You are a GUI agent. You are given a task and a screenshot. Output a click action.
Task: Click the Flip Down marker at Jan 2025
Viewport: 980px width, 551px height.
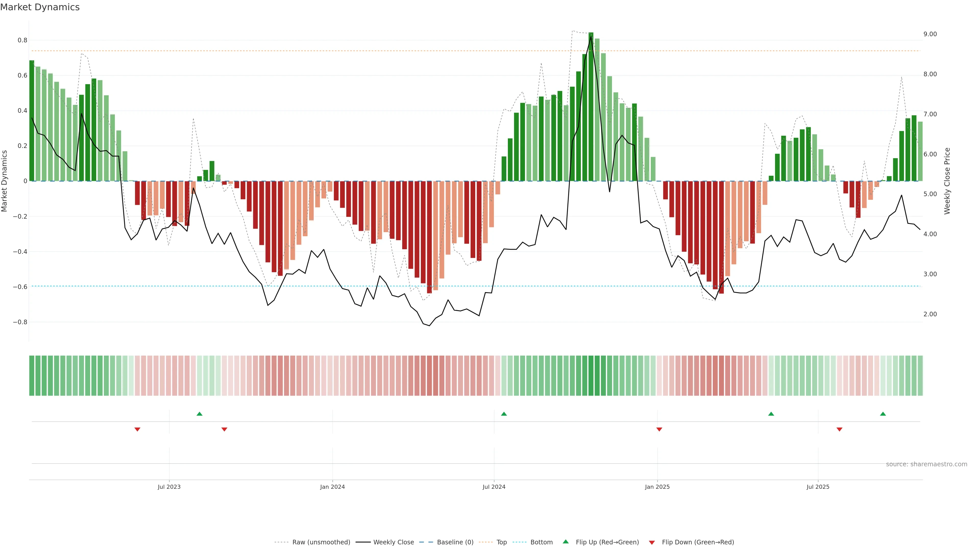tap(659, 429)
